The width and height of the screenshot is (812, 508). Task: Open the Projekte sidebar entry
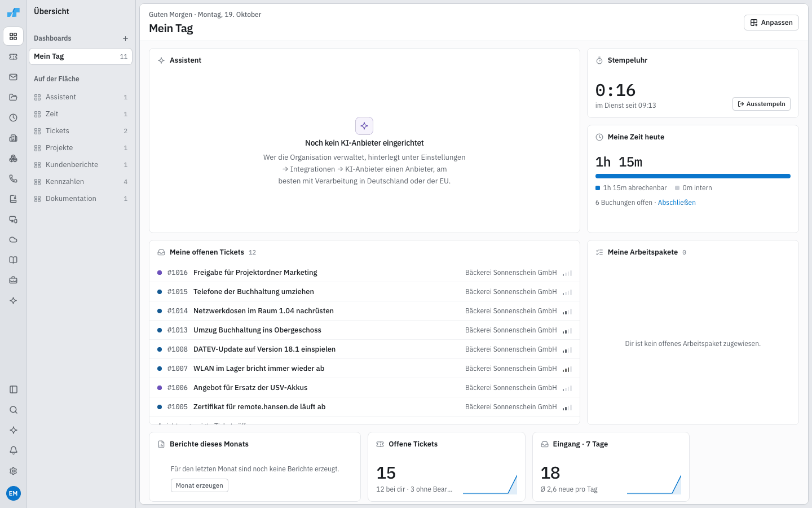click(81, 148)
